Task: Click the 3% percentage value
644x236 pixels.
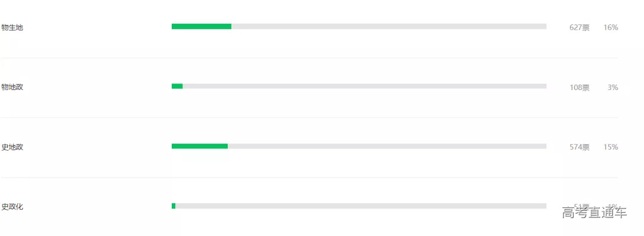Action: coord(613,88)
